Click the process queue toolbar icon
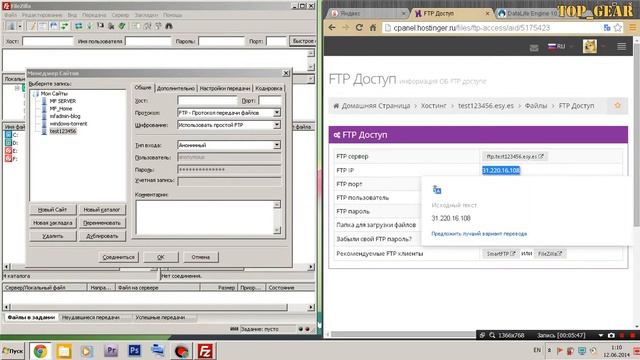 click(x=89, y=26)
